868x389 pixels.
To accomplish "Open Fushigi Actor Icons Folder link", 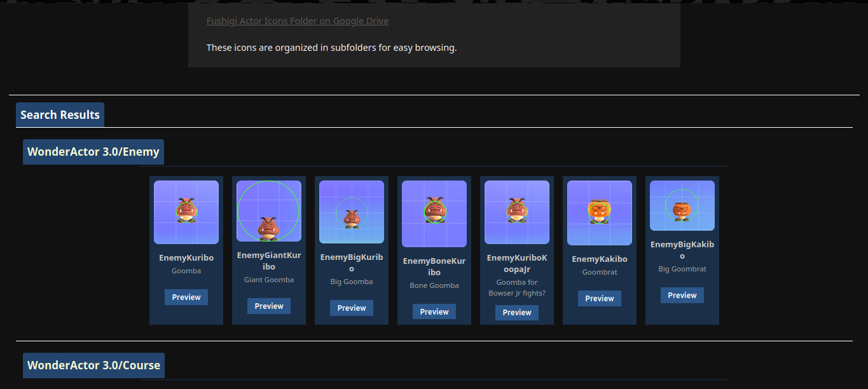I will 298,21.
